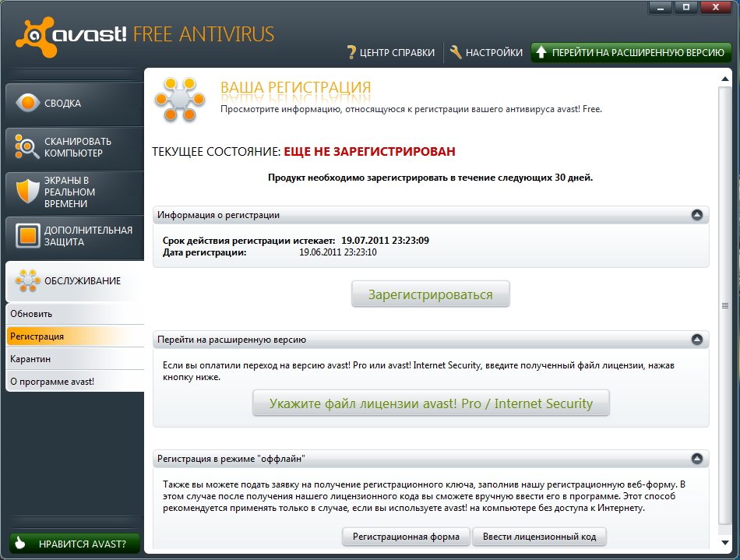Screen dimensions: 740x560
Task: Click the wrench Settings icon
Action: 456,52
